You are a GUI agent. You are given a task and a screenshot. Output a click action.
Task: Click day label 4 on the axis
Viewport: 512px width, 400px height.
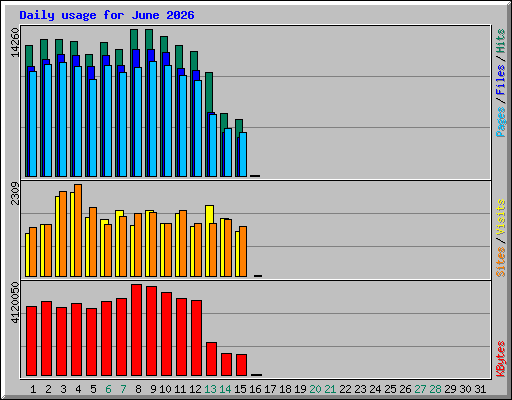click(x=78, y=389)
